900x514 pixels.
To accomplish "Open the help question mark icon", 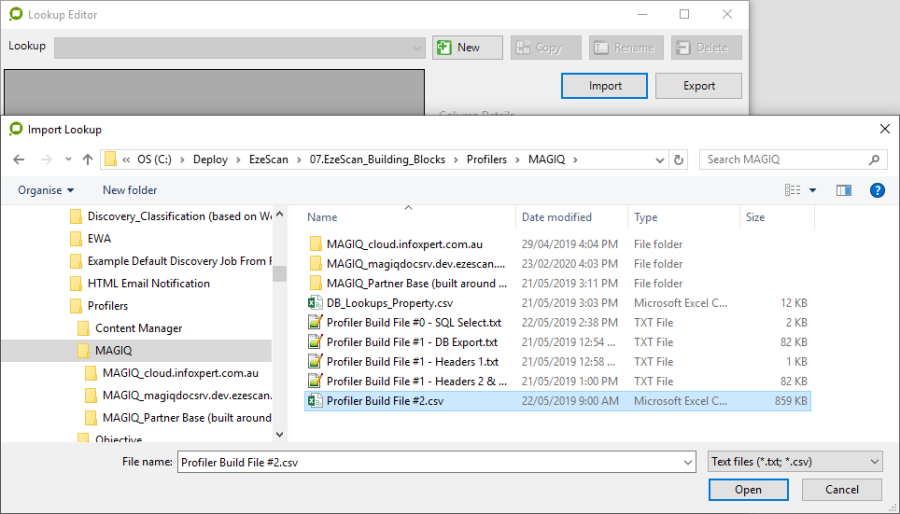I will point(876,190).
